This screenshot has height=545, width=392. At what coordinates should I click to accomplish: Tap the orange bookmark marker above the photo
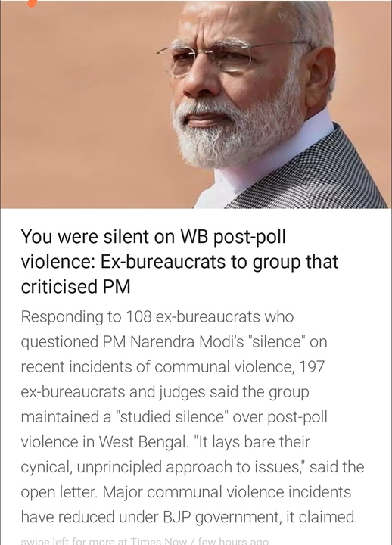(x=32, y=3)
